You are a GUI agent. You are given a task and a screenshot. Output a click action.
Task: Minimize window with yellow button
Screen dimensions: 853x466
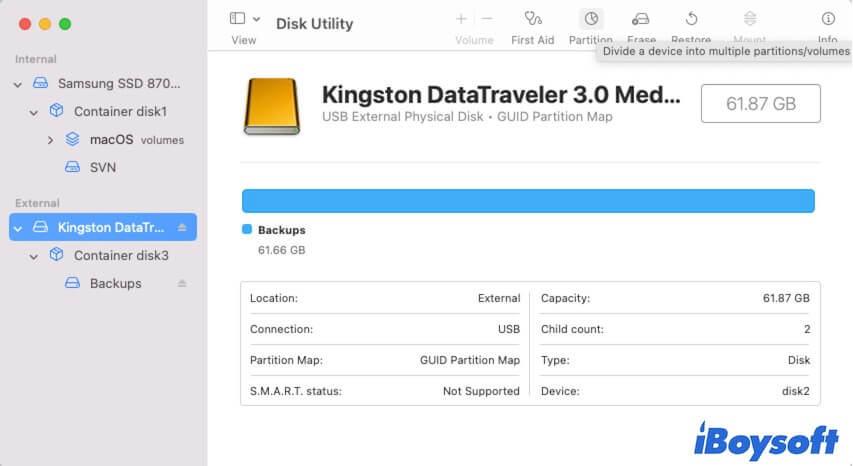click(45, 24)
